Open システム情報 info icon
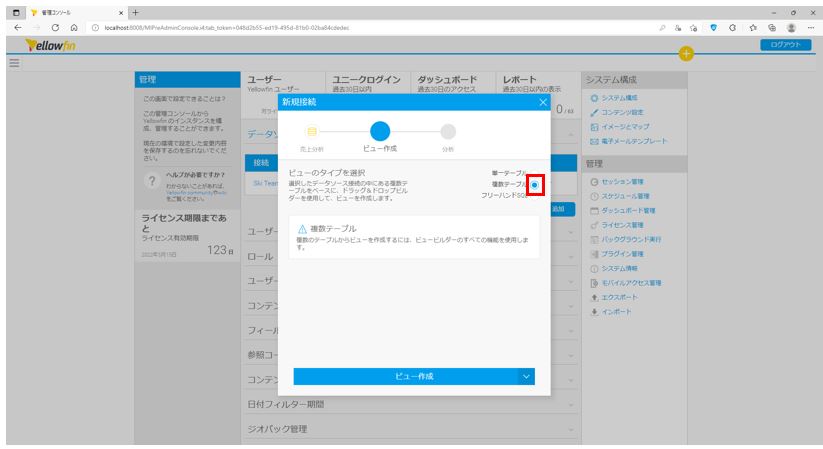Screen dimensions: 823x449 [x=594, y=268]
